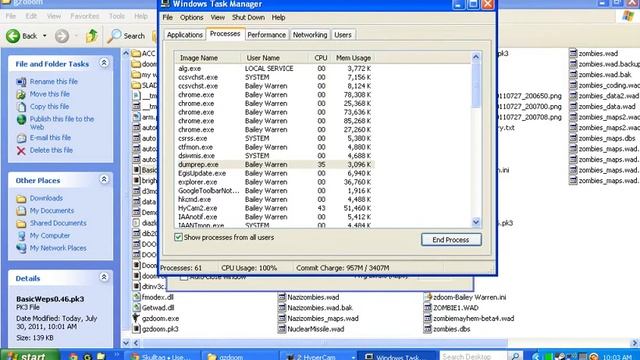Select the Nazizombies.wad file icon

(x=282, y=297)
